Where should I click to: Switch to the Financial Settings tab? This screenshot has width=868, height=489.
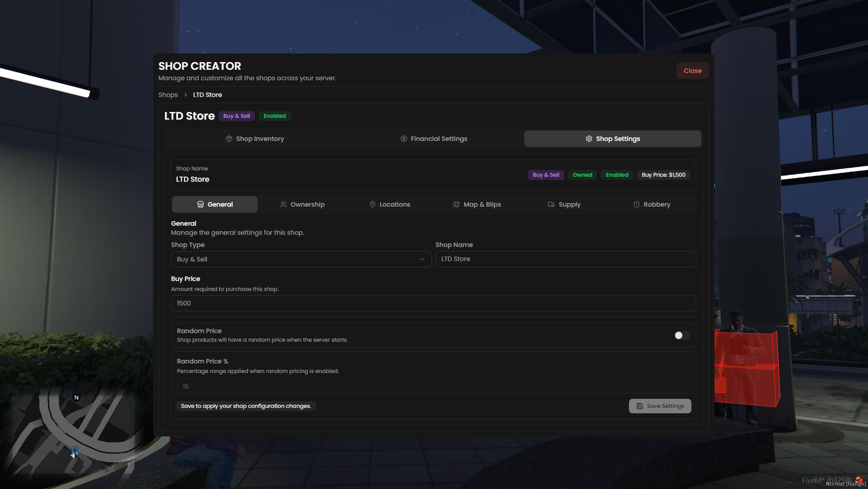click(x=434, y=139)
